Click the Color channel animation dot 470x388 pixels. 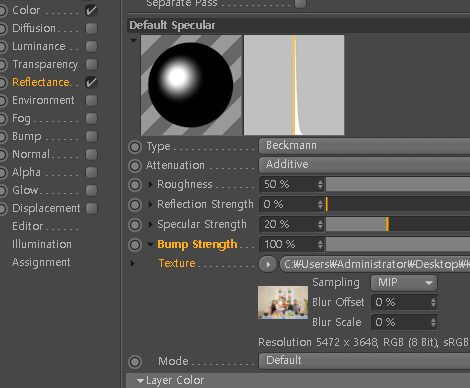tap(3, 10)
